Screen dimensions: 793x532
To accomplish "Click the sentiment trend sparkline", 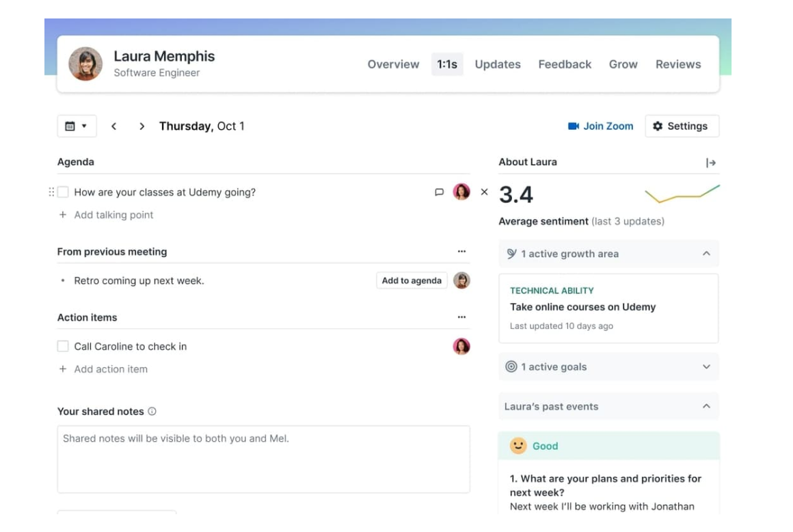I will [682, 194].
